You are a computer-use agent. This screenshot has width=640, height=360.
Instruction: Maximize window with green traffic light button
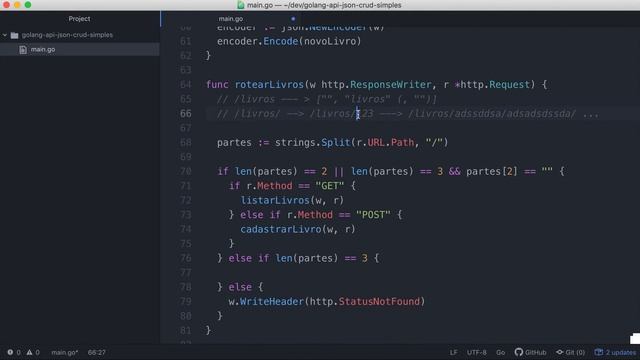pyautogui.click(x=28, y=5)
